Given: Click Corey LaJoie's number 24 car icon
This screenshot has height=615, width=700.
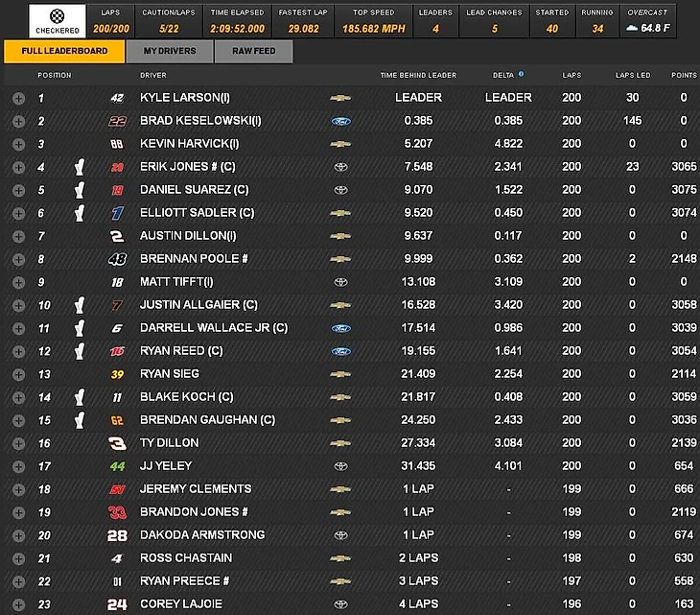Looking at the screenshot, I should [117, 604].
